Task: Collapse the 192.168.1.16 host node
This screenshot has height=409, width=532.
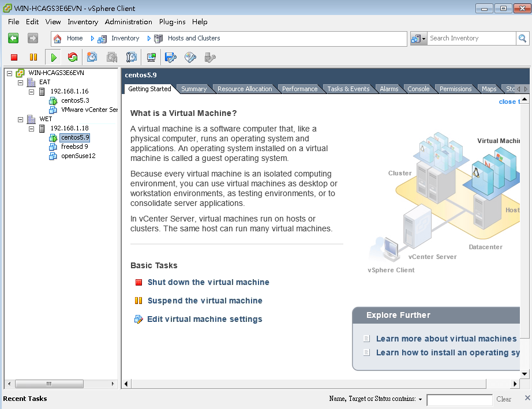Action: (31, 92)
